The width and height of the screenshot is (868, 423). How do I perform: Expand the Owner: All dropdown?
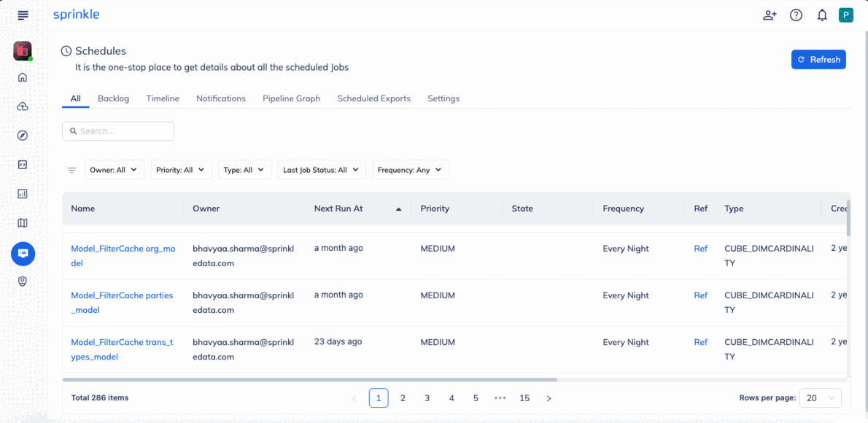pyautogui.click(x=114, y=170)
